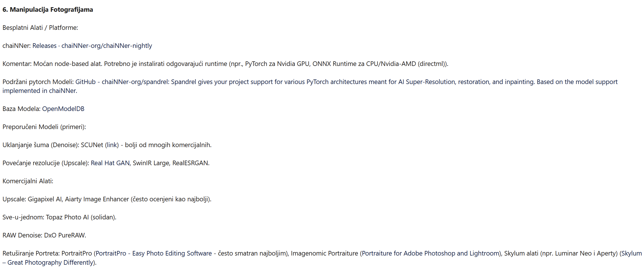This screenshot has height=267, width=644.
Task: Open 'PortraitPro - Easy Photo Editing Software' text
Action: [x=154, y=253]
